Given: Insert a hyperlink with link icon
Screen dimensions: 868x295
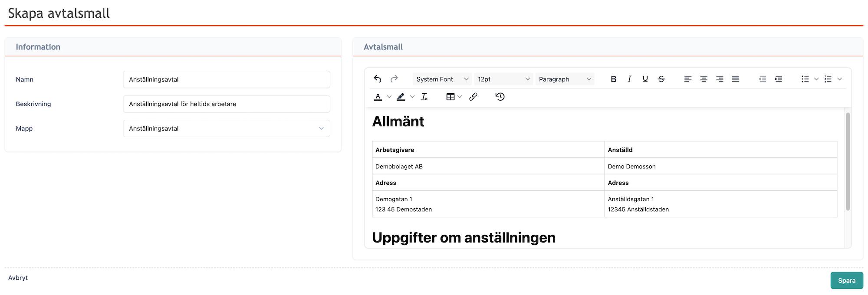Looking at the screenshot, I should (473, 97).
